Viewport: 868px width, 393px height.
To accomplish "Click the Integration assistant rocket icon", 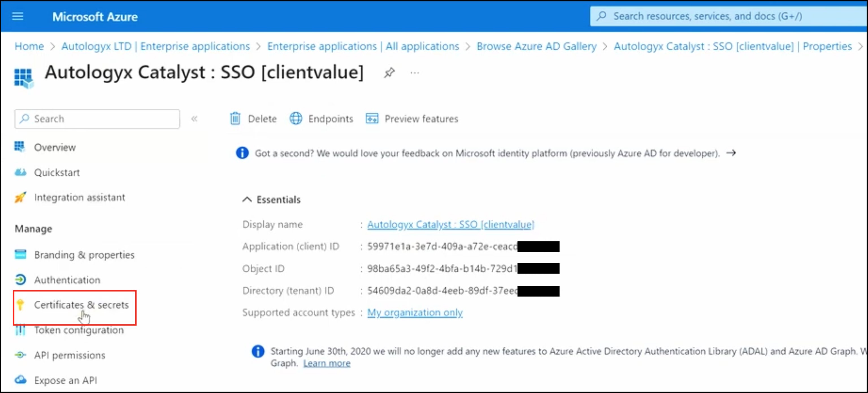I will pyautogui.click(x=20, y=197).
